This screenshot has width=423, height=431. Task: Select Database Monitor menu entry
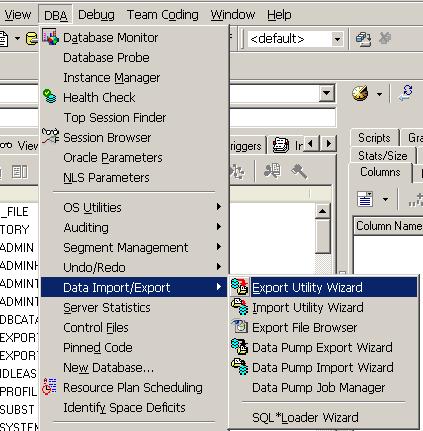coord(135,38)
